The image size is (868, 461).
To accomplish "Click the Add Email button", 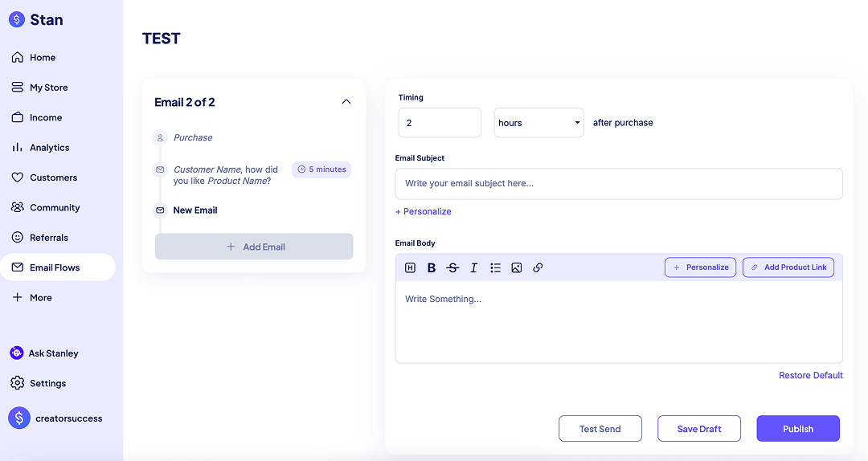I will pyautogui.click(x=254, y=247).
